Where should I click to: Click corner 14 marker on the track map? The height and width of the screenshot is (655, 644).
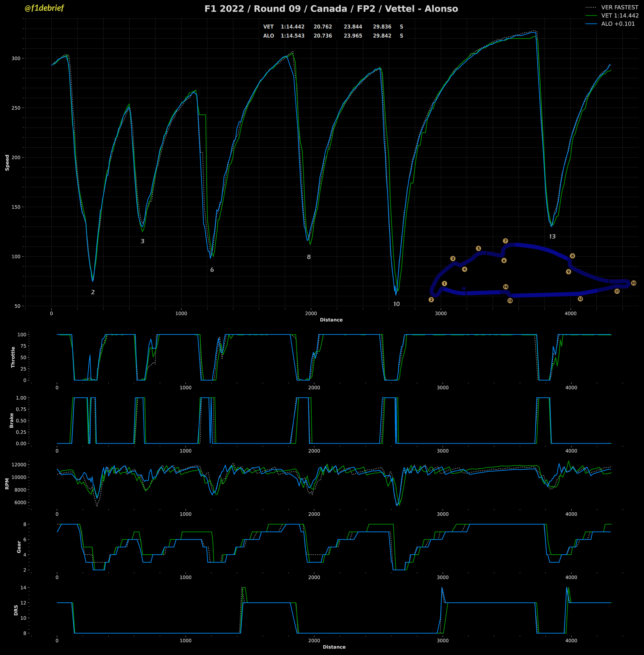506,287
